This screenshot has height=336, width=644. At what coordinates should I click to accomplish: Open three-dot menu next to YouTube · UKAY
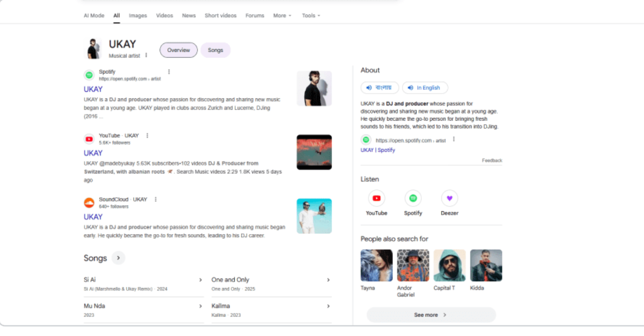pos(147,136)
